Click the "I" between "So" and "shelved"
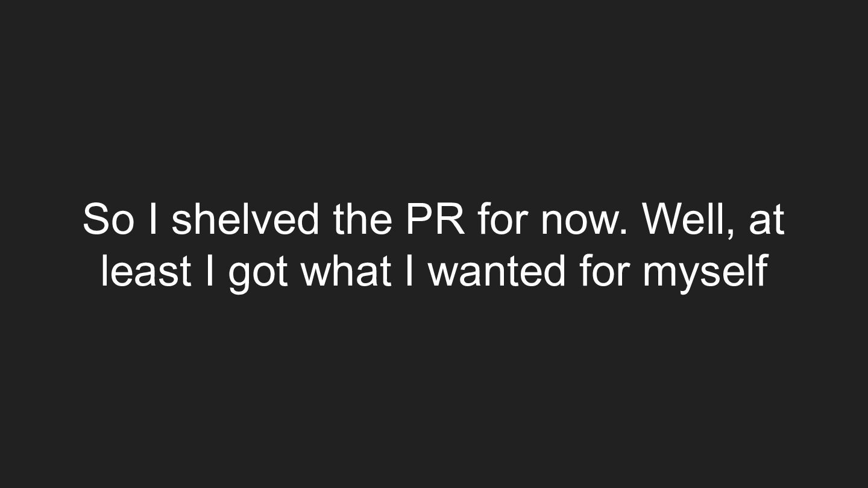 click(x=153, y=219)
